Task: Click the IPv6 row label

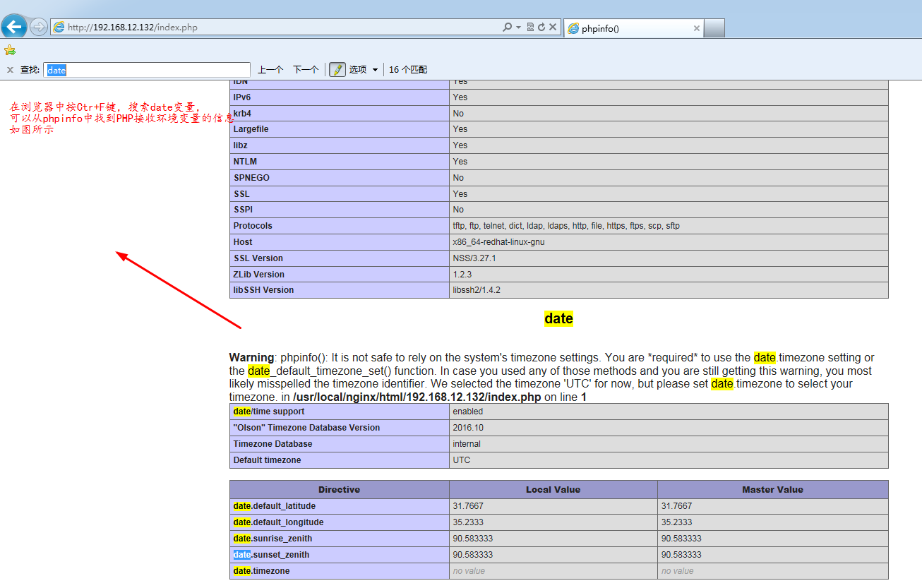Action: pyautogui.click(x=242, y=97)
